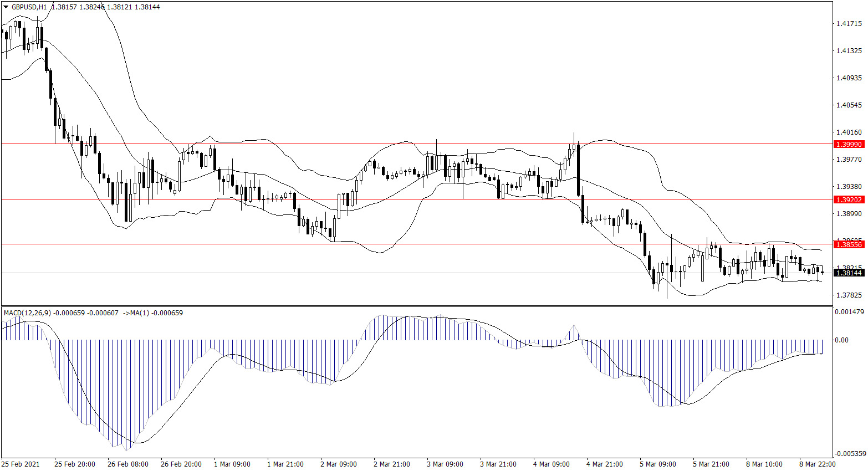Select the red horizontal line at 1.38556
The height and width of the screenshot is (471, 868).
tap(388, 244)
